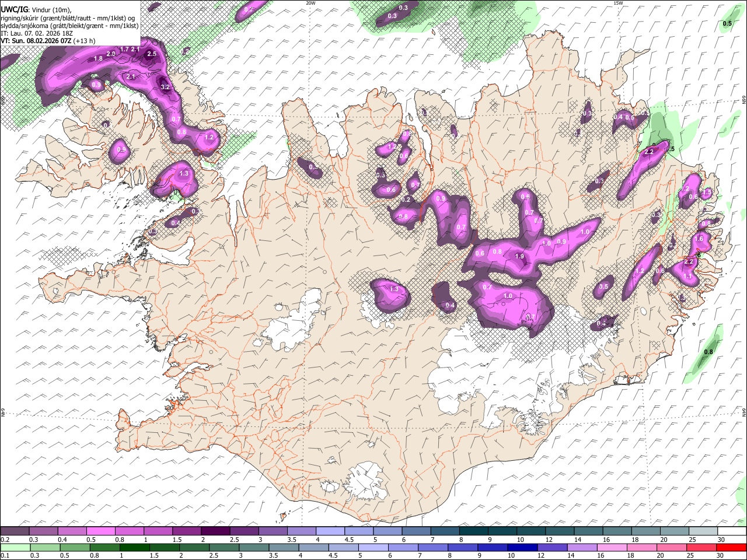Choose the dark green 1 rain legend swatch

pyautogui.click(x=135, y=547)
